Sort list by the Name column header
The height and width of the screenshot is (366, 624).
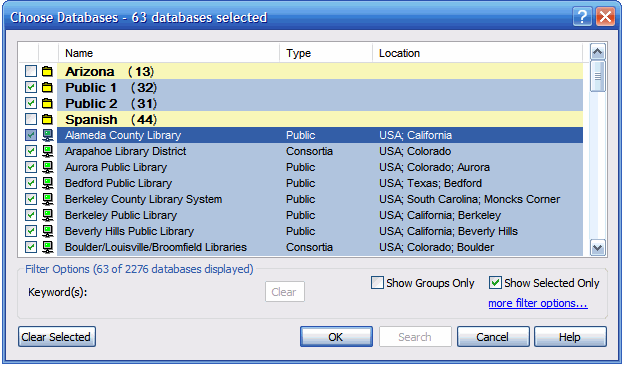(169, 53)
